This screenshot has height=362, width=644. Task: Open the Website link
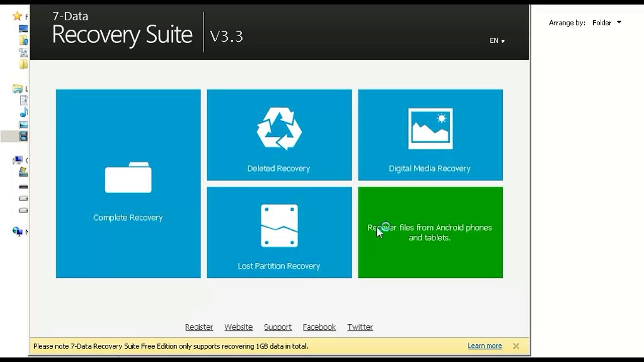click(238, 327)
